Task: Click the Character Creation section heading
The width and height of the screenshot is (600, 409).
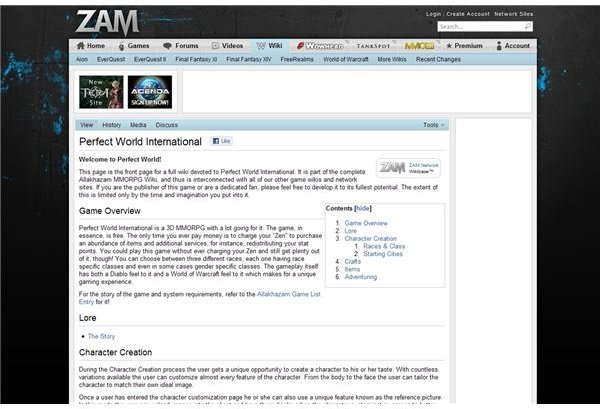Action: (116, 352)
